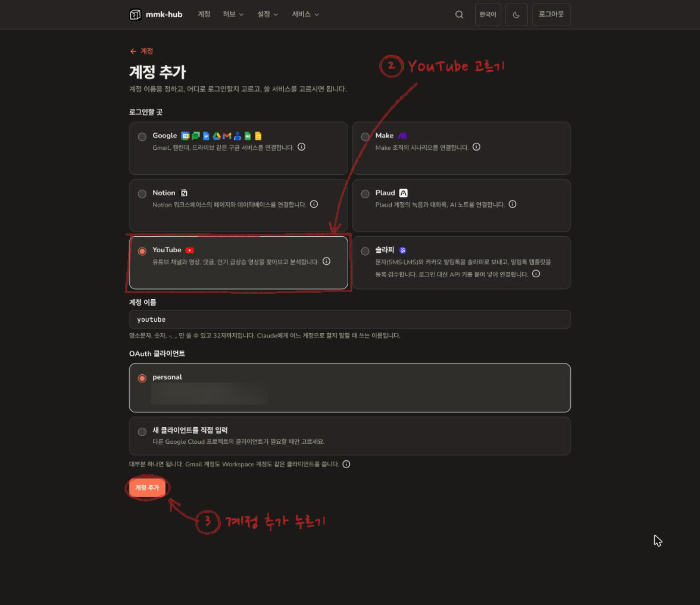Select the Make radio button
Image resolution: width=700 pixels, height=605 pixels.
(365, 137)
